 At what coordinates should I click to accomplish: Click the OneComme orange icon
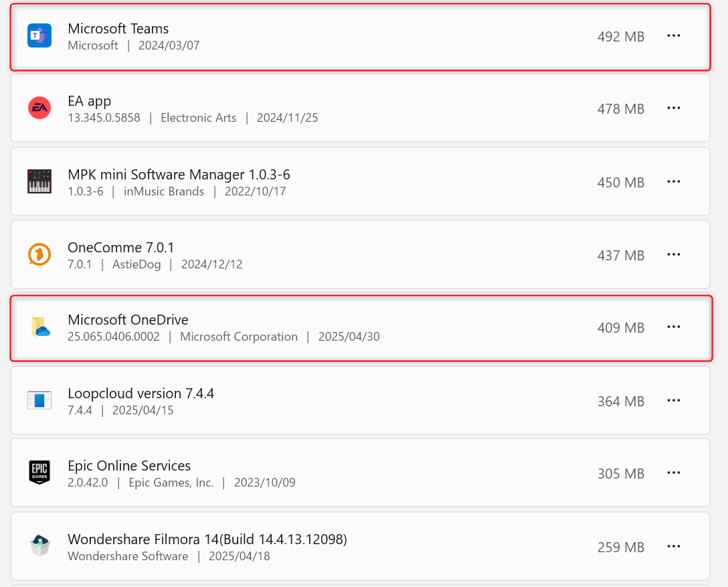39,254
